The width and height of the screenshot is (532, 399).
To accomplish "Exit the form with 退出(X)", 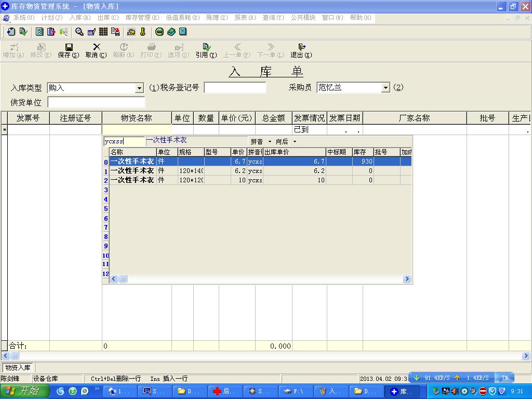I will tap(301, 50).
